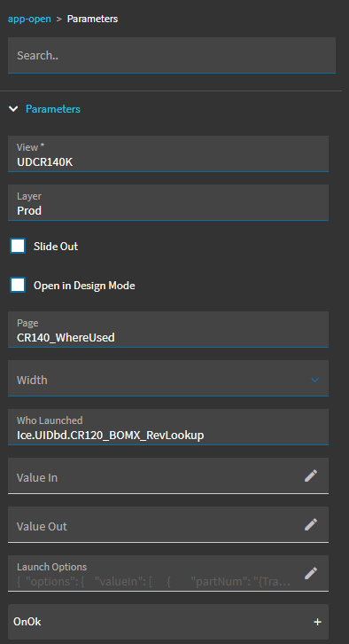Click the Parameters breadcrumb item
This screenshot has height=644, width=349.
(x=93, y=19)
